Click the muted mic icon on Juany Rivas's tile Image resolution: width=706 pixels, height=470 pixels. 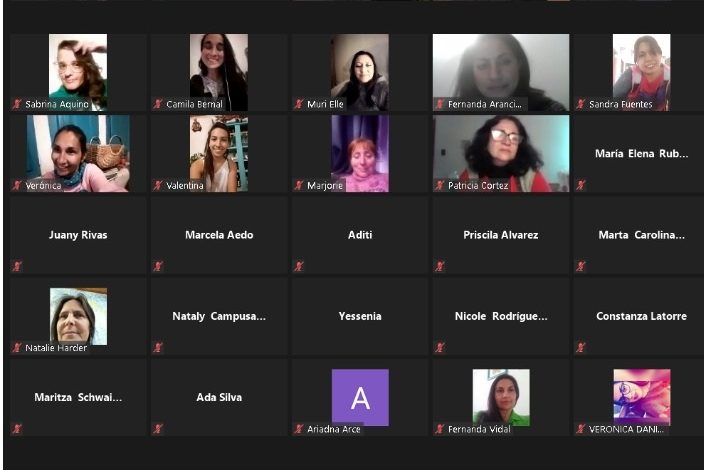point(17,267)
